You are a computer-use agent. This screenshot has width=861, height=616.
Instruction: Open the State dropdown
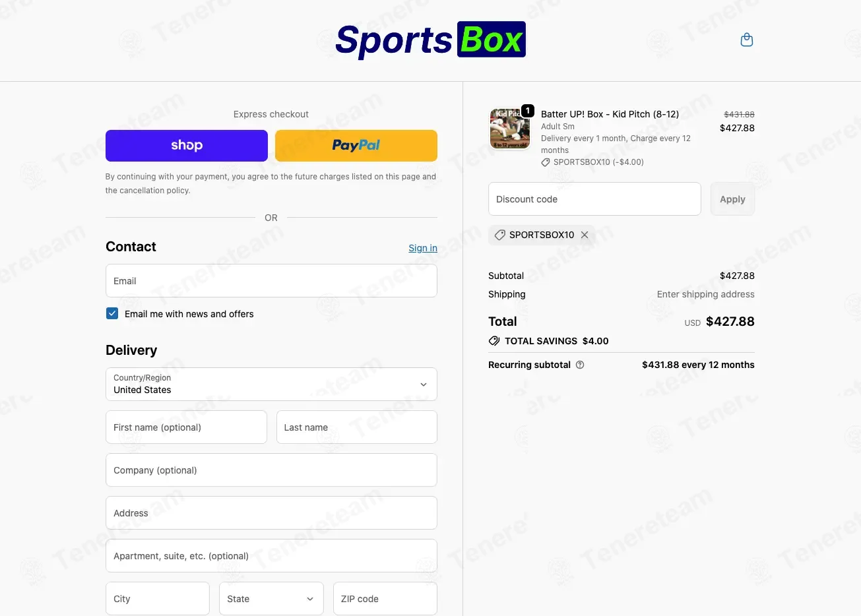[271, 599]
